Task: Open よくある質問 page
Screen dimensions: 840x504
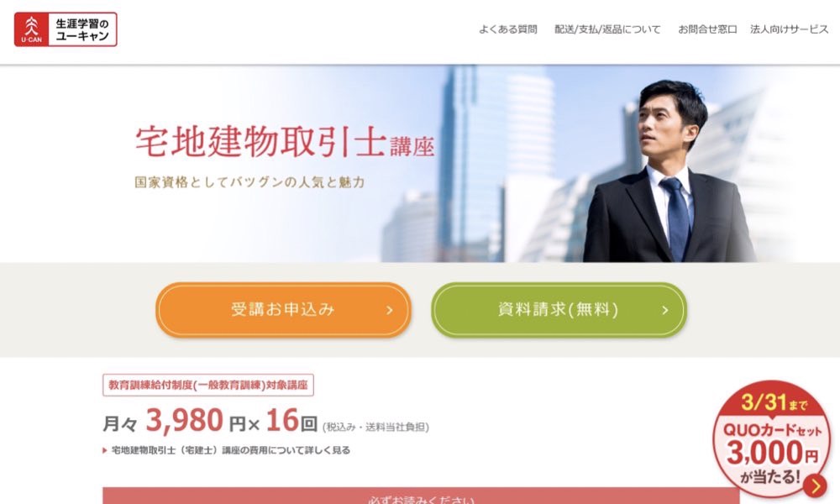Action: point(508,29)
